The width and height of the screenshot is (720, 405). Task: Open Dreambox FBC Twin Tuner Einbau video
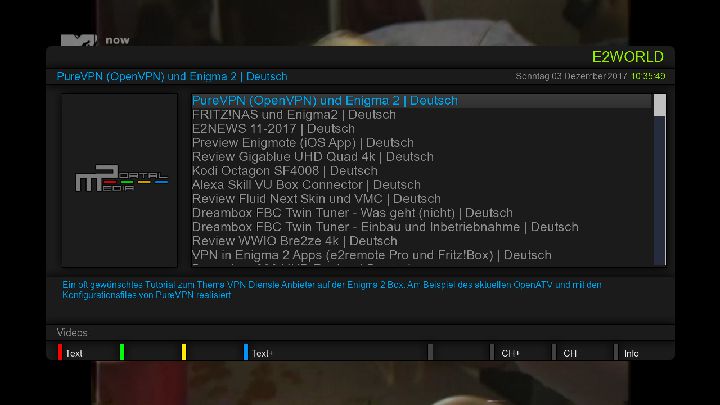point(385,227)
